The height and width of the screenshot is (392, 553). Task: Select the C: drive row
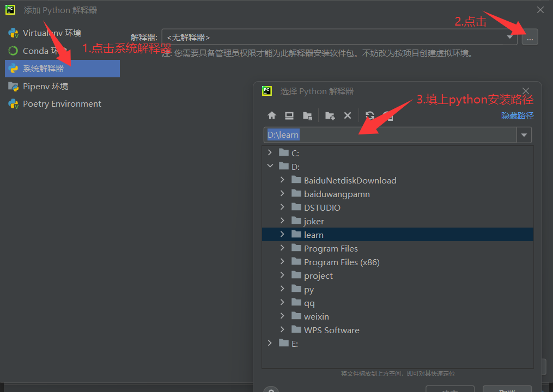[x=398, y=152]
